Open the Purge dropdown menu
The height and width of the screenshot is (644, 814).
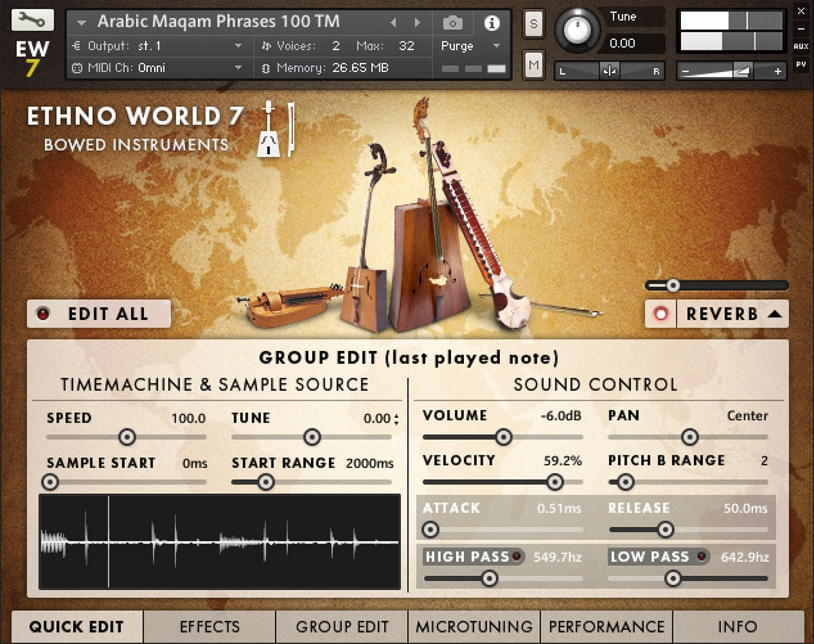coord(471,46)
